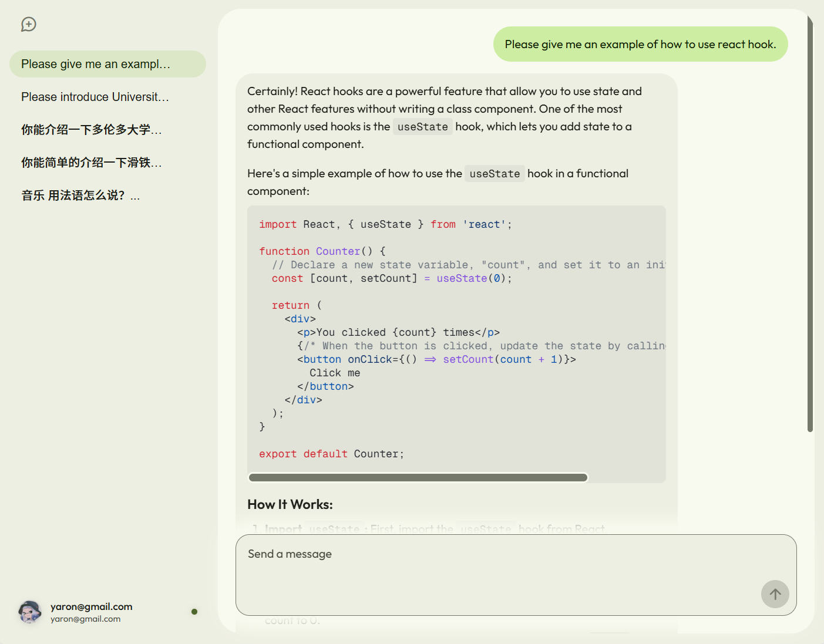Click horizontal scrollbar under the code block
This screenshot has width=824, height=644.
[x=418, y=477]
